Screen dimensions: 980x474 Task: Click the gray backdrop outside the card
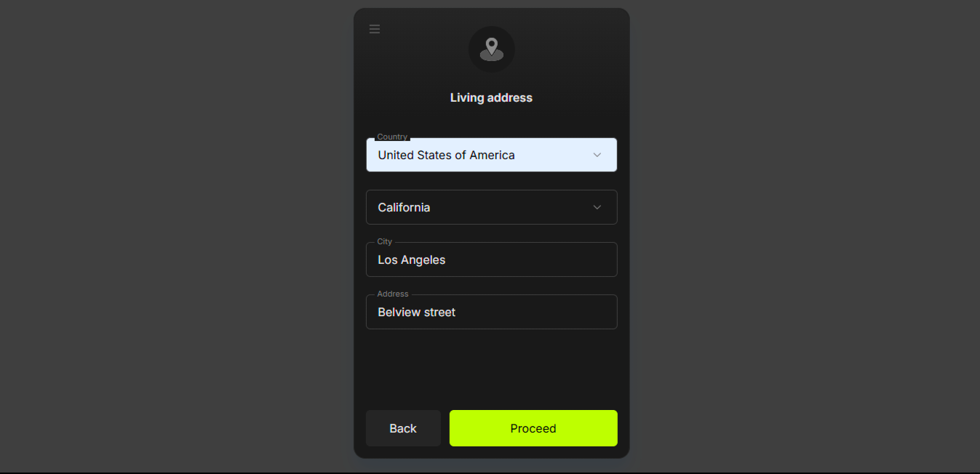(175, 236)
